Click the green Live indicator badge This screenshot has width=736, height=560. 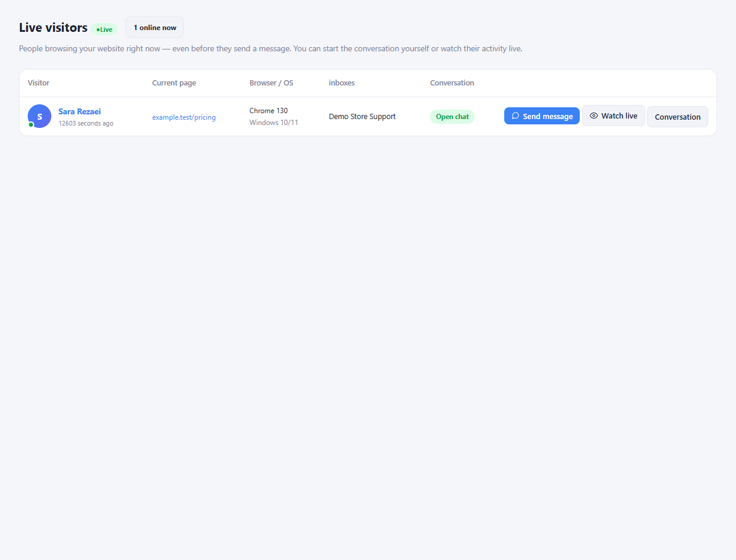104,29
